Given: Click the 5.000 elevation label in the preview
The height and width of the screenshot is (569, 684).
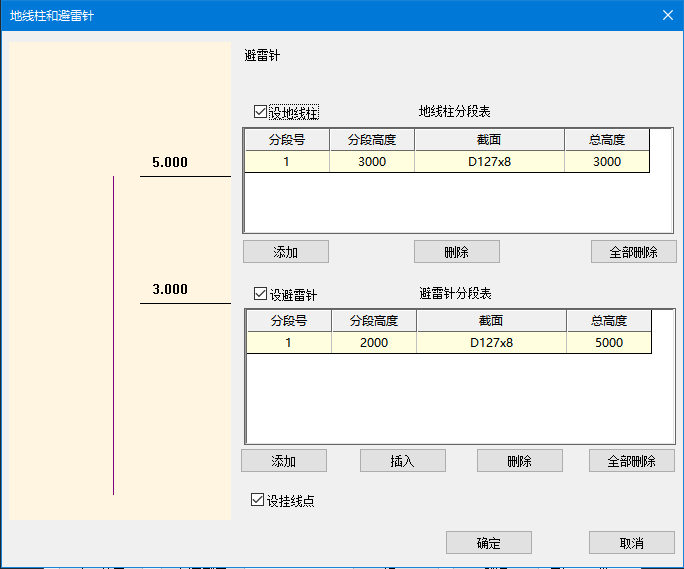Looking at the screenshot, I should click(169, 162).
